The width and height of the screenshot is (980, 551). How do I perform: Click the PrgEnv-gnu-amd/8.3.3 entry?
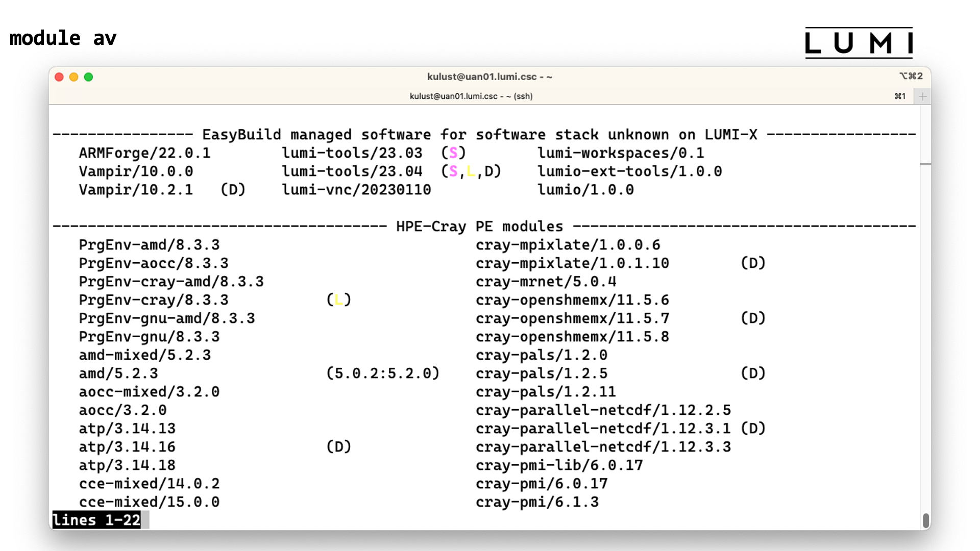pos(167,318)
